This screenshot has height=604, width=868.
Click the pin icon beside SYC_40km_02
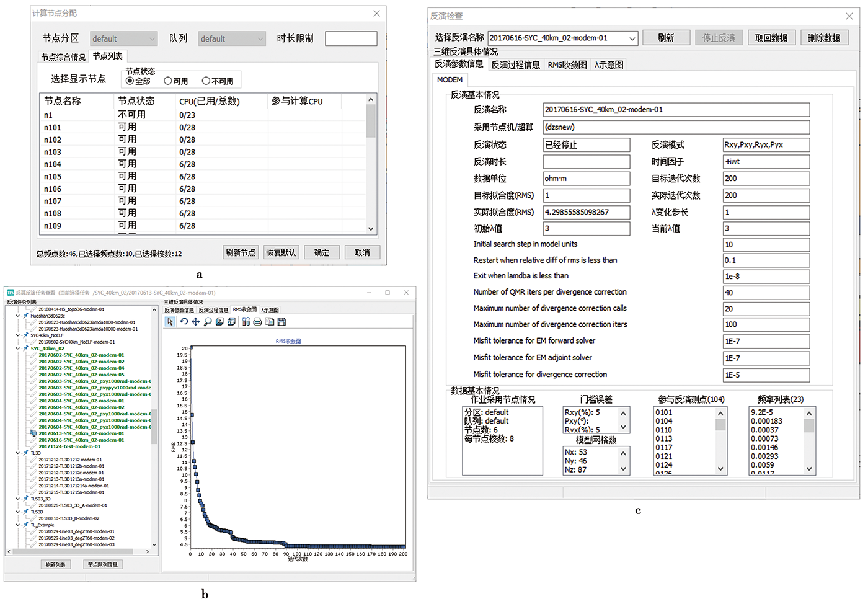[25, 349]
